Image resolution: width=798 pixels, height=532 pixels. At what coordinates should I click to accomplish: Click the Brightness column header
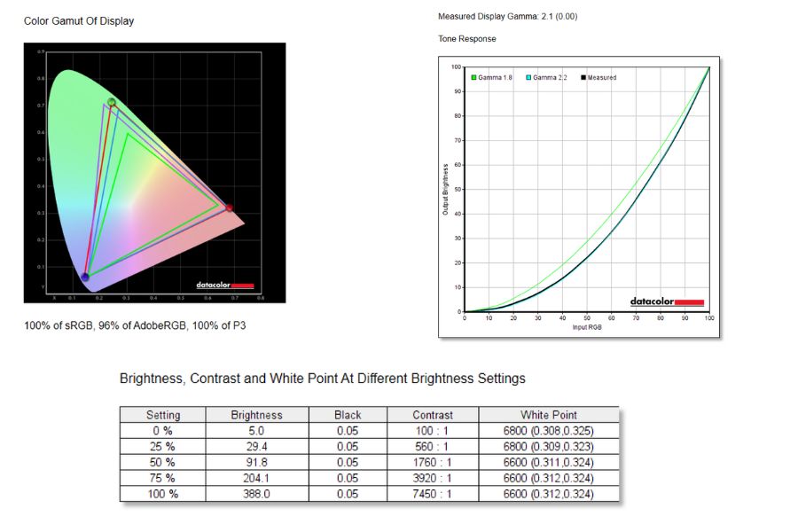256,414
